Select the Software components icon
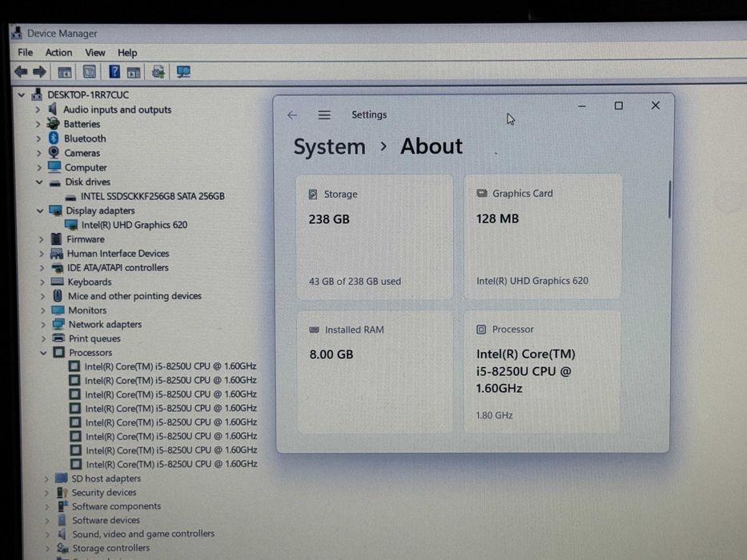The image size is (747, 560). point(62,506)
